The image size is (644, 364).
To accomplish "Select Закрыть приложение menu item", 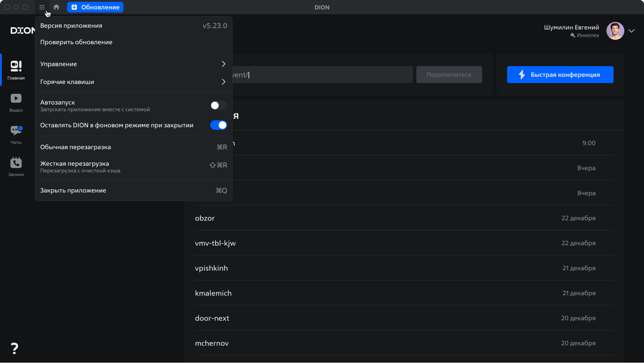I will pyautogui.click(x=134, y=190).
